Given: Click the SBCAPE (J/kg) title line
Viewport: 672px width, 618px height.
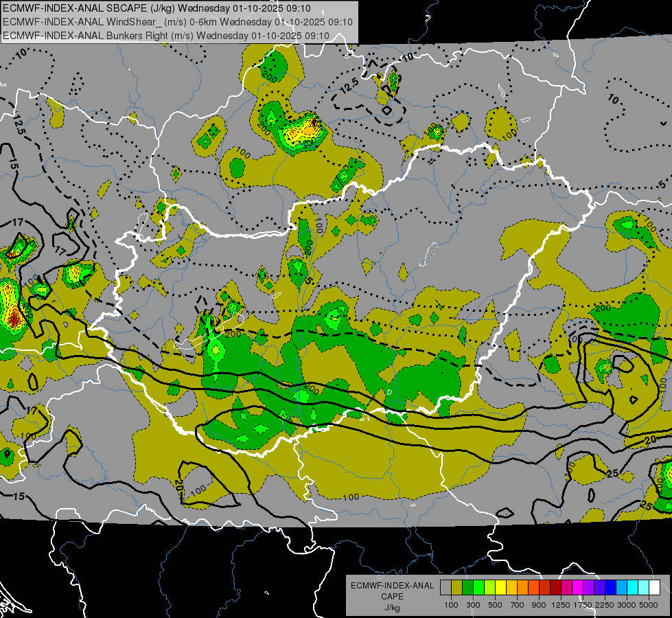Looking at the screenshot, I should pos(157,8).
